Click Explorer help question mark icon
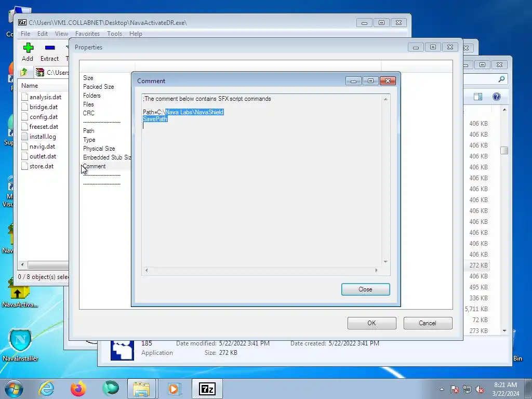532x399 pixels. [496, 97]
